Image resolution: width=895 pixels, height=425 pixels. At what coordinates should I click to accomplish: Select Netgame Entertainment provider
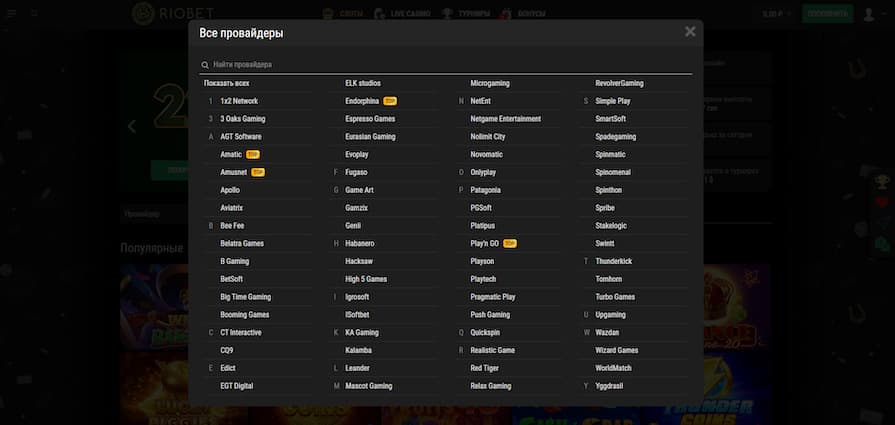point(506,119)
